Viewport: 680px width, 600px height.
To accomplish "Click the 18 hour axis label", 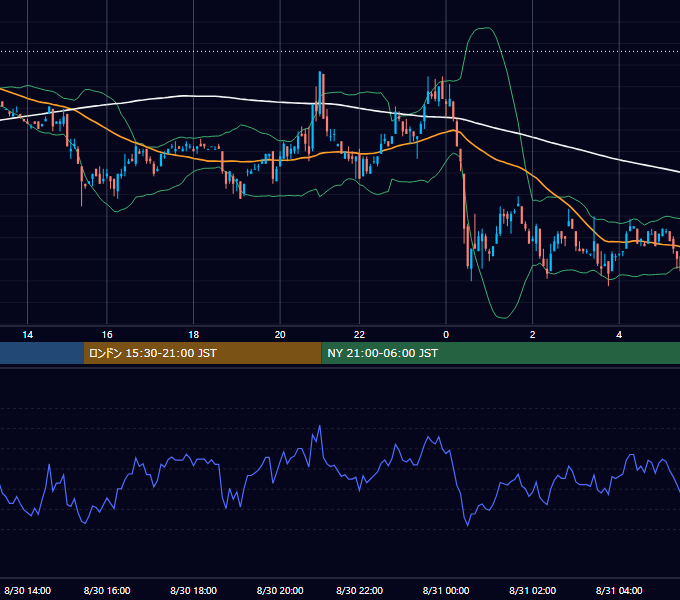I will (x=193, y=335).
